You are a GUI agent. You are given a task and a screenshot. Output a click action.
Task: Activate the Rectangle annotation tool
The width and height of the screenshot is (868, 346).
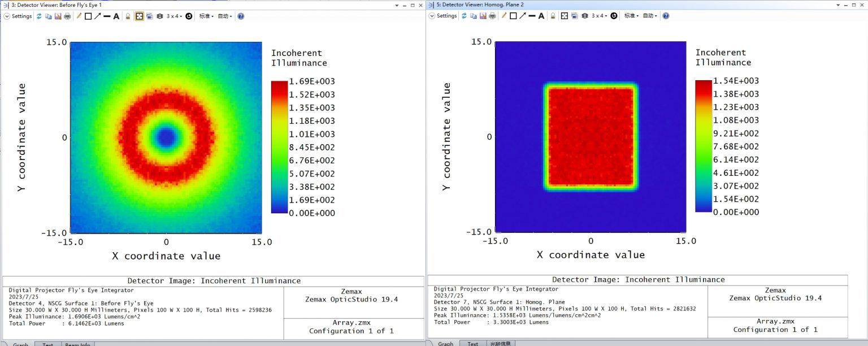point(88,16)
